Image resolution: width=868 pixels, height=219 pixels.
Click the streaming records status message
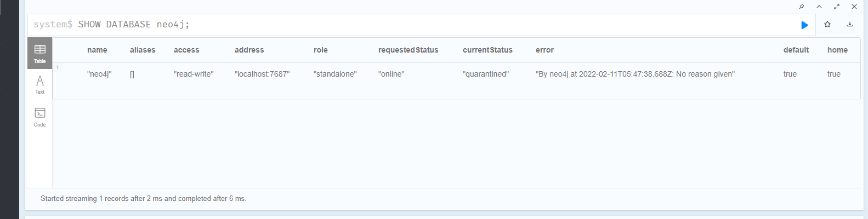pyautogui.click(x=143, y=199)
